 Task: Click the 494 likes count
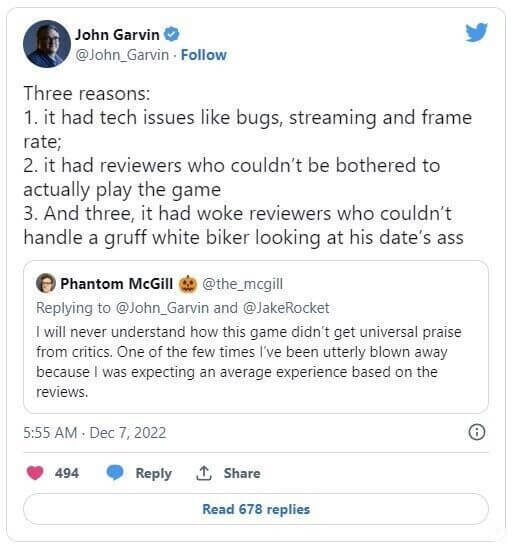point(67,473)
